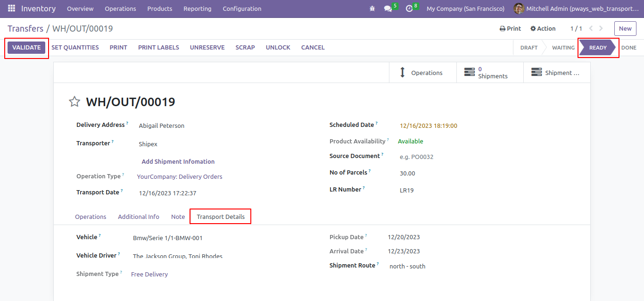Viewport: 644px width, 301px height.
Task: Set status to Done in statusbar
Action: (628, 48)
